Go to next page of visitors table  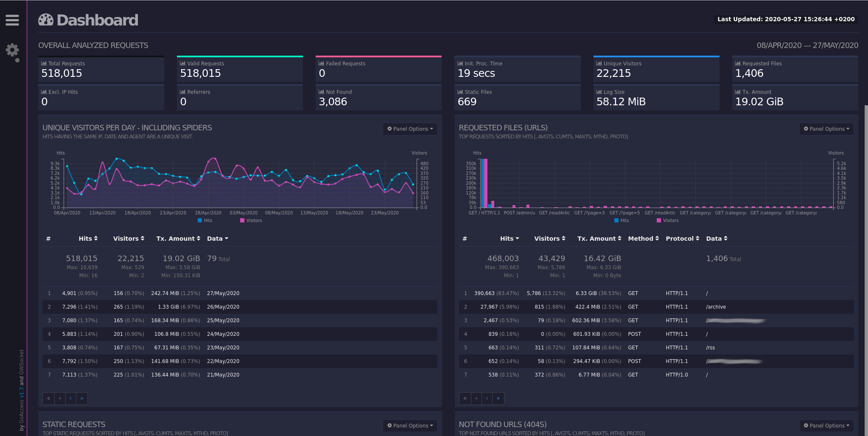pyautogui.click(x=71, y=398)
